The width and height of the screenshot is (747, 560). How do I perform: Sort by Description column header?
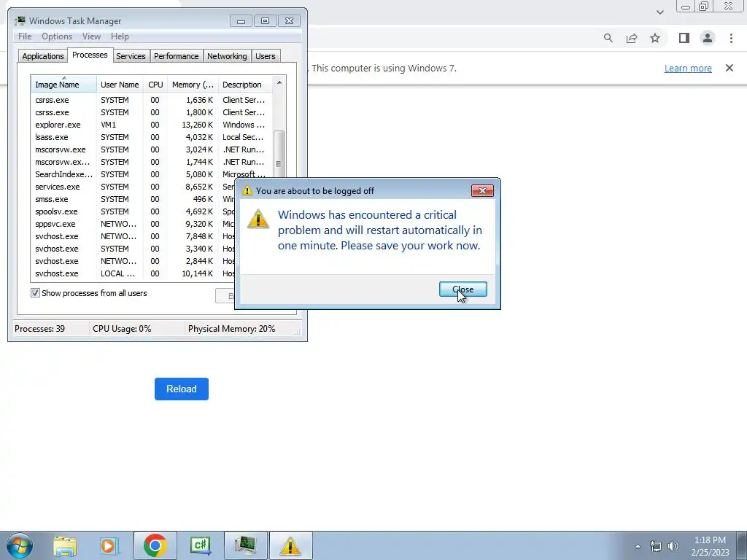[245, 85]
